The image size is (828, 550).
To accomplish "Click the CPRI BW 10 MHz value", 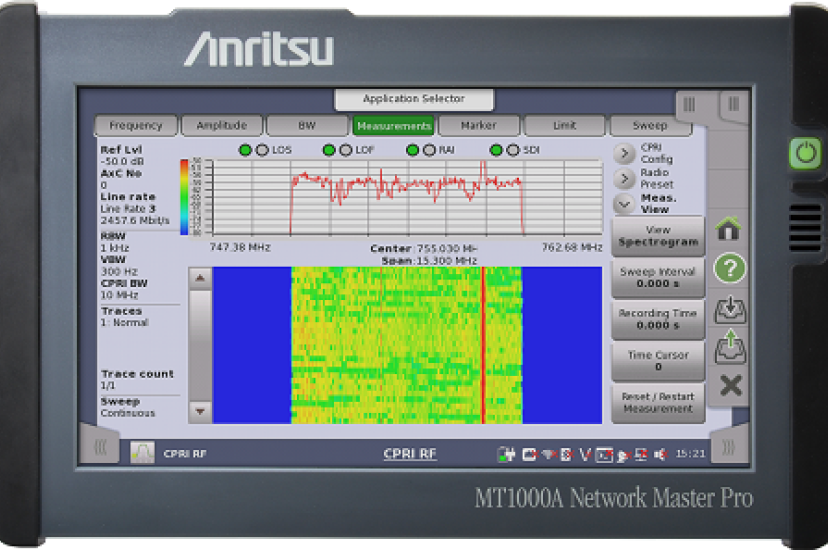I will click(119, 295).
